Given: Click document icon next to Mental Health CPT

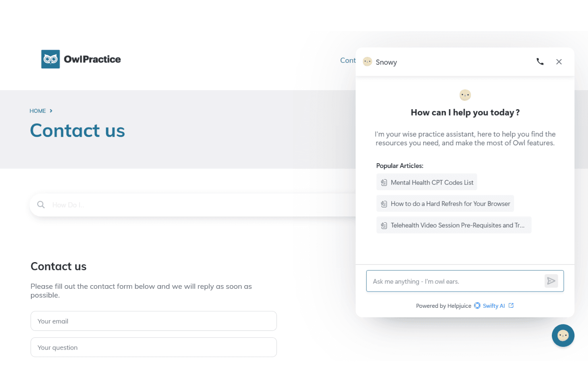Looking at the screenshot, I should [384, 183].
